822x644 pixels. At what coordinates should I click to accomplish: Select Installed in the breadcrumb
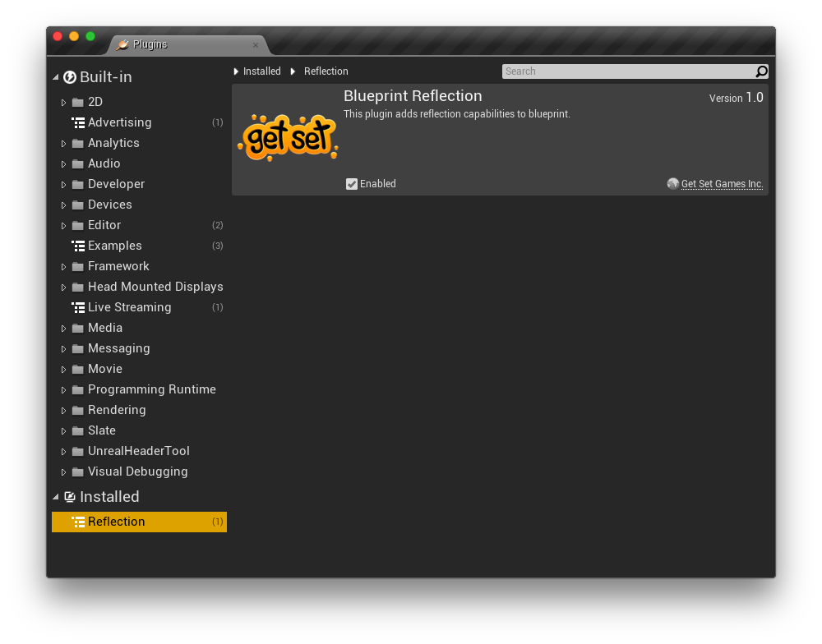tap(261, 71)
